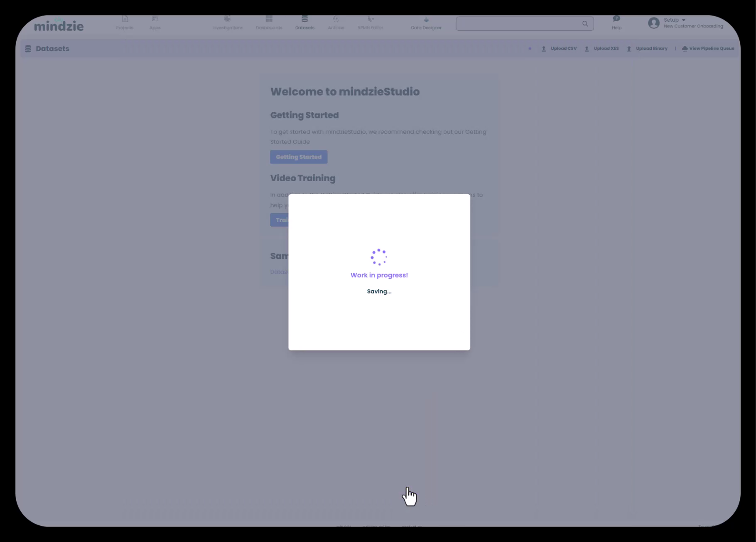The width and height of the screenshot is (756, 542).
Task: Click the Upload CSV button
Action: point(559,49)
